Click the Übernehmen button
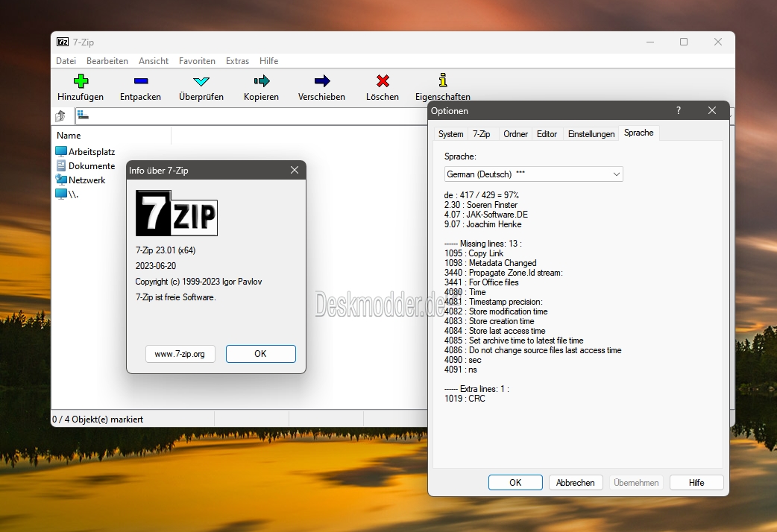 click(x=636, y=483)
